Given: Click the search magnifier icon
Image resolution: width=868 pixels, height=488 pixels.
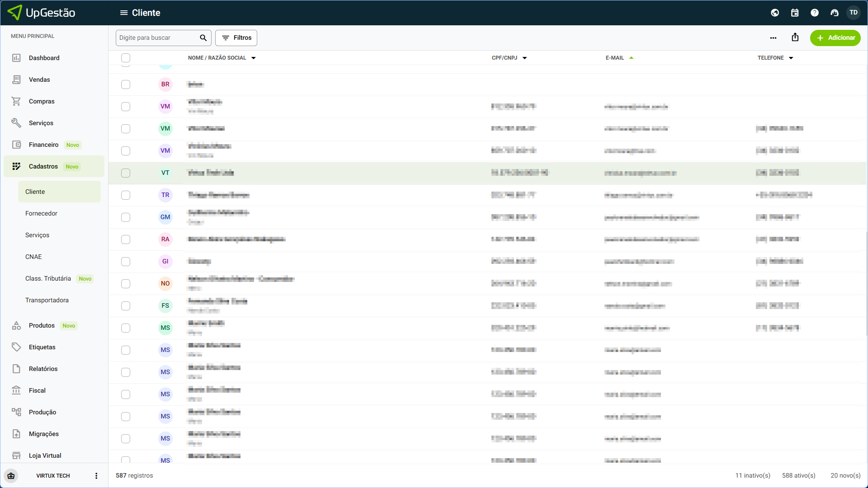Looking at the screenshot, I should pos(203,38).
